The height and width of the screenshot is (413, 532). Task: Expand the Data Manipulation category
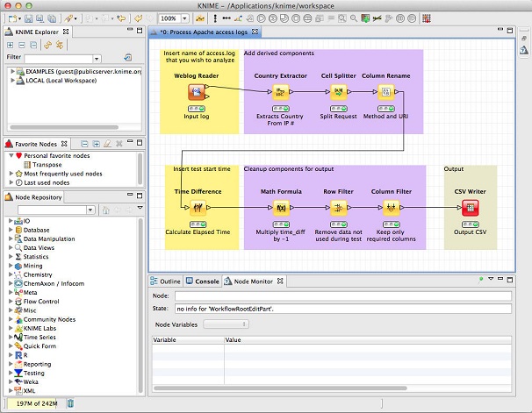(11, 239)
